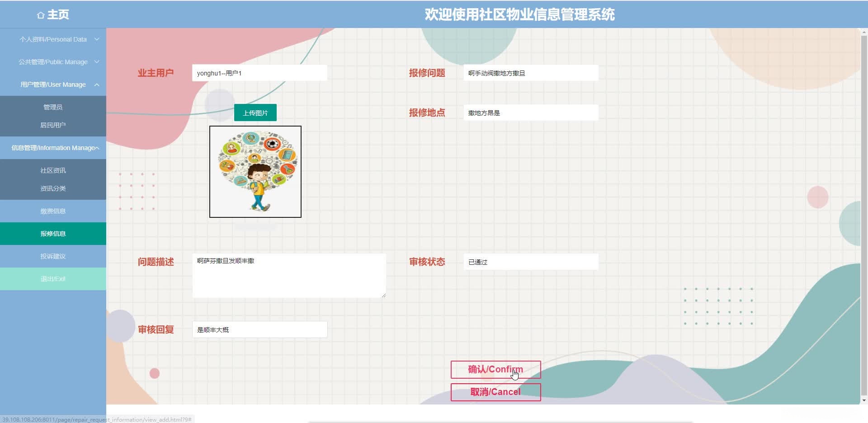The height and width of the screenshot is (423, 868).
Task: Open the 审核状态 status field
Action: 531,262
